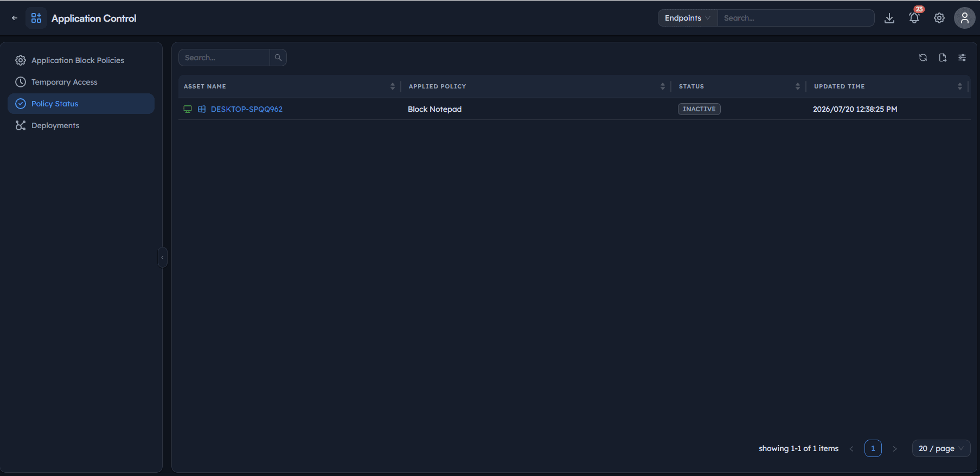Click the Application Control page title
980x476 pixels.
coord(94,18)
